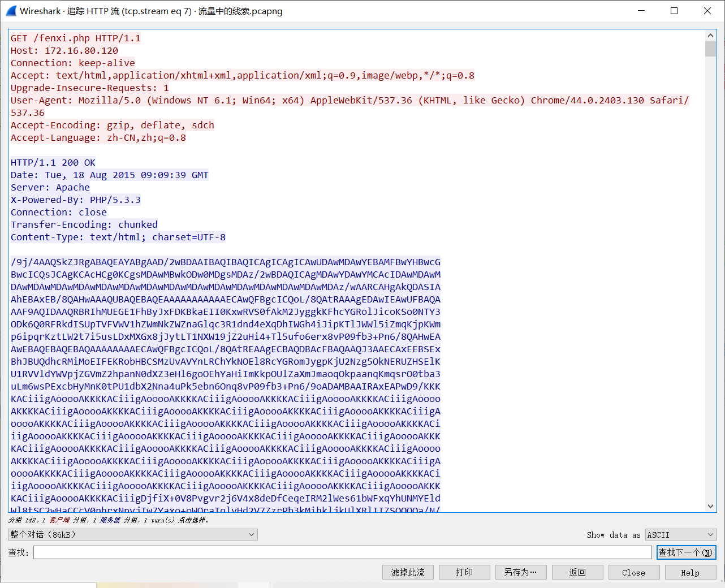Image resolution: width=725 pixels, height=588 pixels.
Task: Open the Show data as ASCII dropdown
Action: pos(681,534)
